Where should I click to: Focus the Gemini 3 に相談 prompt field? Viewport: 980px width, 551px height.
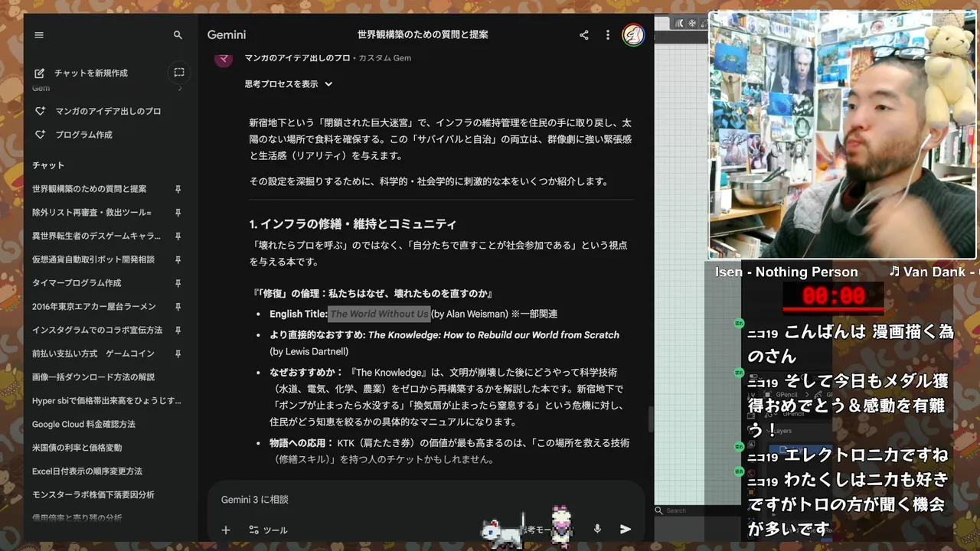pyautogui.click(x=426, y=500)
